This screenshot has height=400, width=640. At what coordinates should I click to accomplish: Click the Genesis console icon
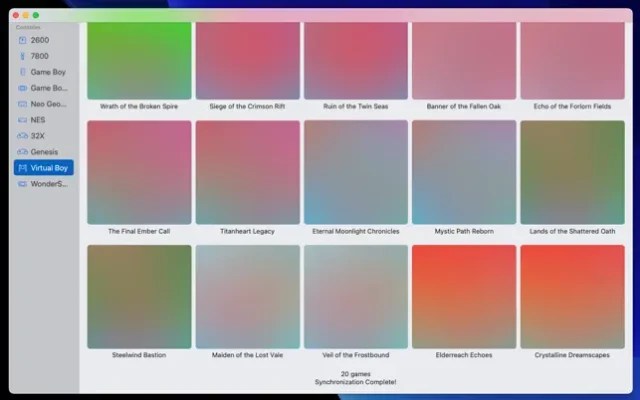22,151
